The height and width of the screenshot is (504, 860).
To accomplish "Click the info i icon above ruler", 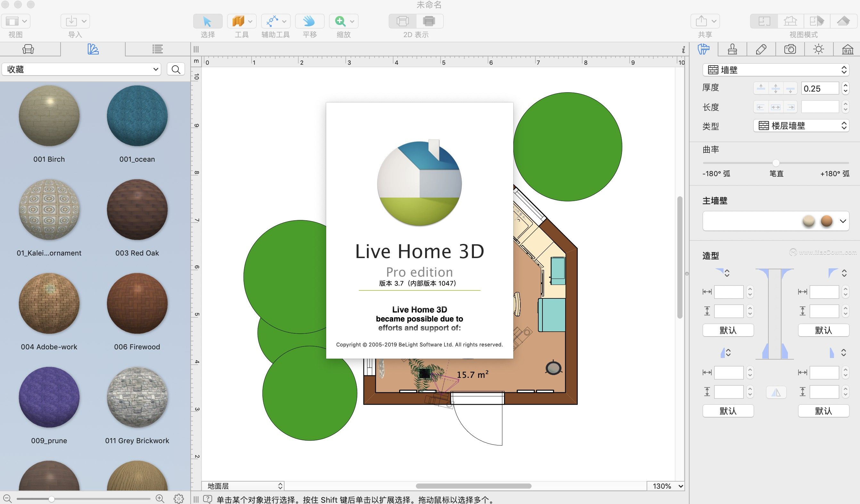I will pyautogui.click(x=683, y=50).
